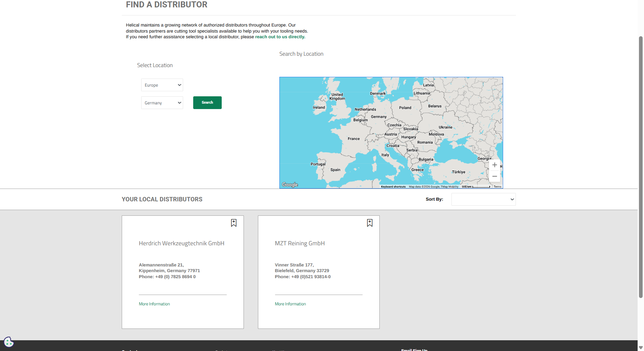Toggle the bookmark icon on MZT Reining card
The image size is (644, 351).
(370, 222)
